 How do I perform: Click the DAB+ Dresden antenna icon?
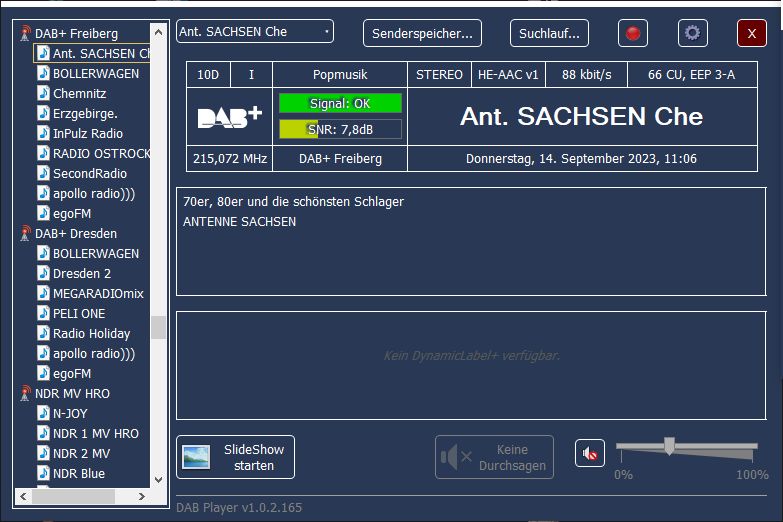[x=25, y=233]
